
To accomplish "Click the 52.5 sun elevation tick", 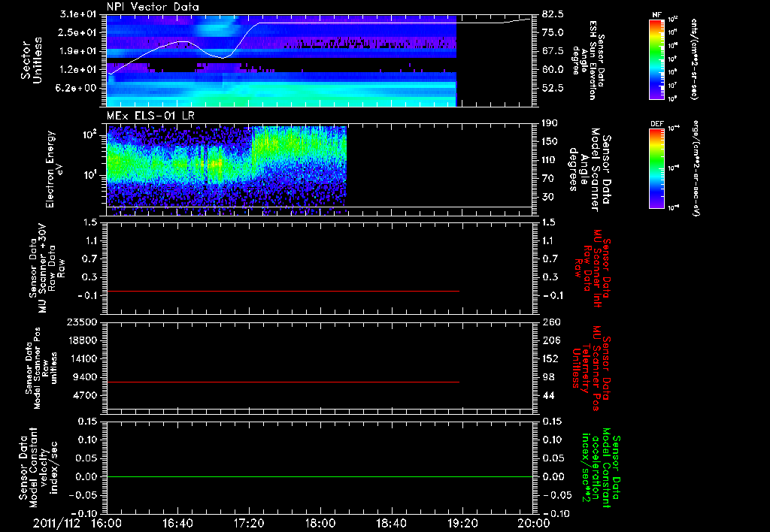I will 553,89.
